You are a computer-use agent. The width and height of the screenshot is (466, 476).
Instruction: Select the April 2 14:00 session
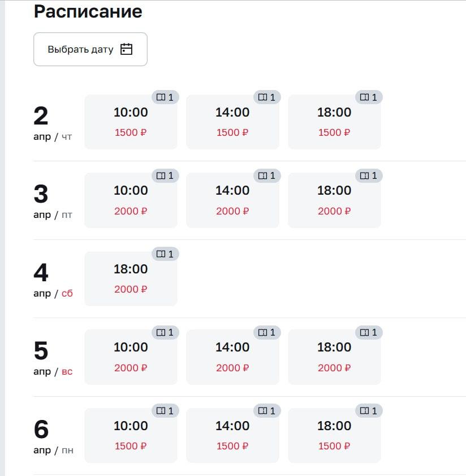tap(232, 122)
